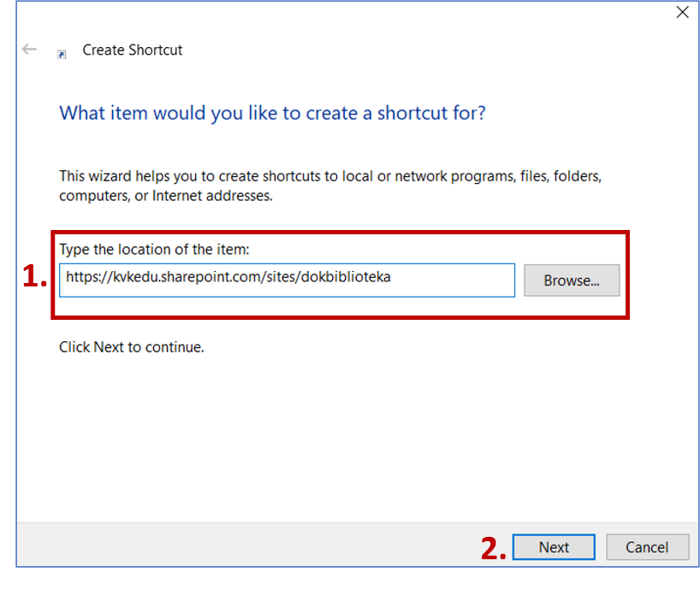
Task: Place cursor at 'https' start of the URL
Action: [68, 277]
